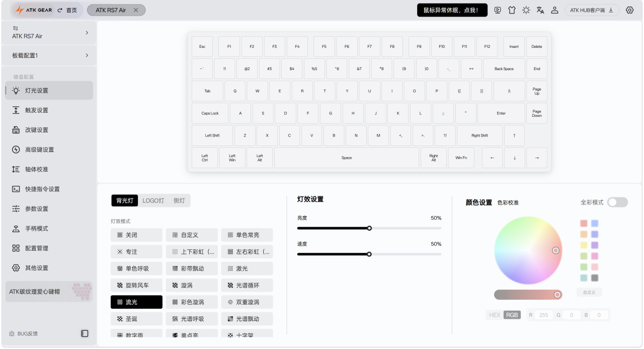Open the language translation icon

[540, 10]
